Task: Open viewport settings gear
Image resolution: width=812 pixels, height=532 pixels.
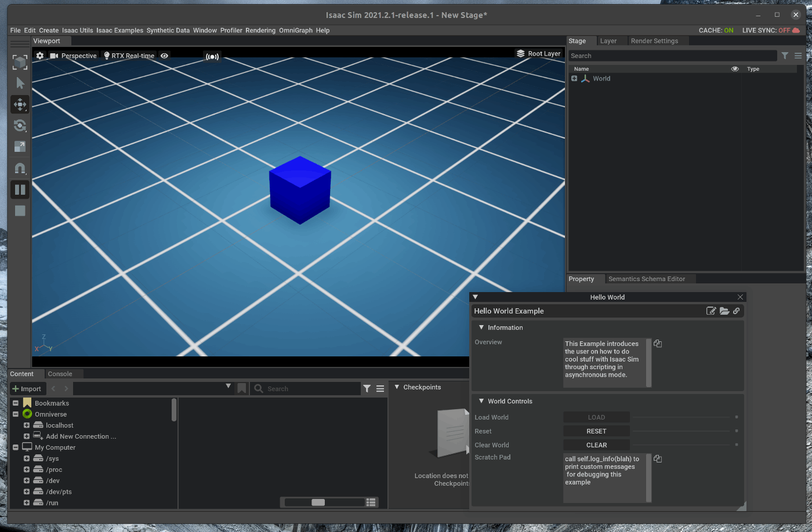Action: click(x=40, y=56)
